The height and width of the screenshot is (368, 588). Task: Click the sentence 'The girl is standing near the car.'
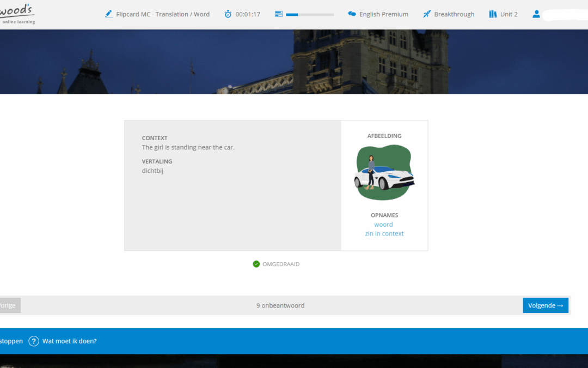(x=188, y=147)
